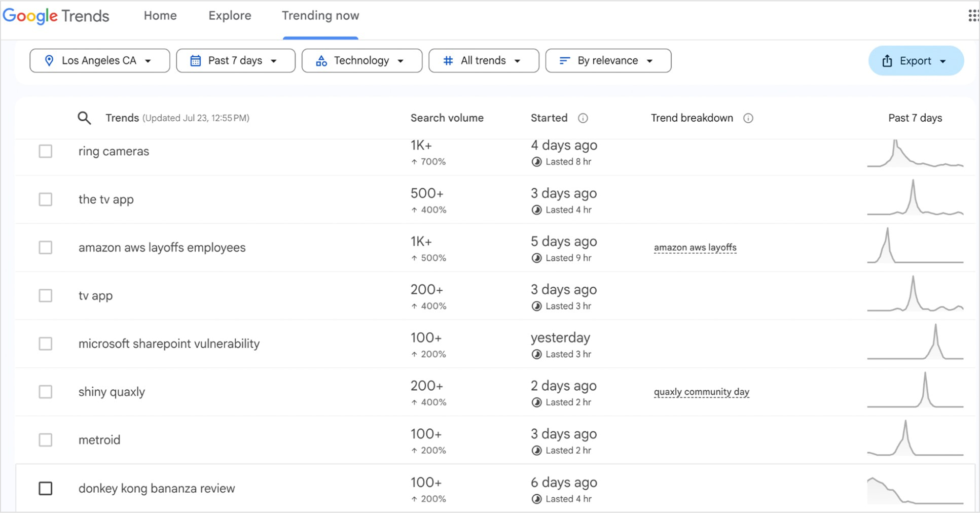Viewport: 980px width, 513px height.
Task: Click the location pin icon in filters
Action: pos(49,60)
